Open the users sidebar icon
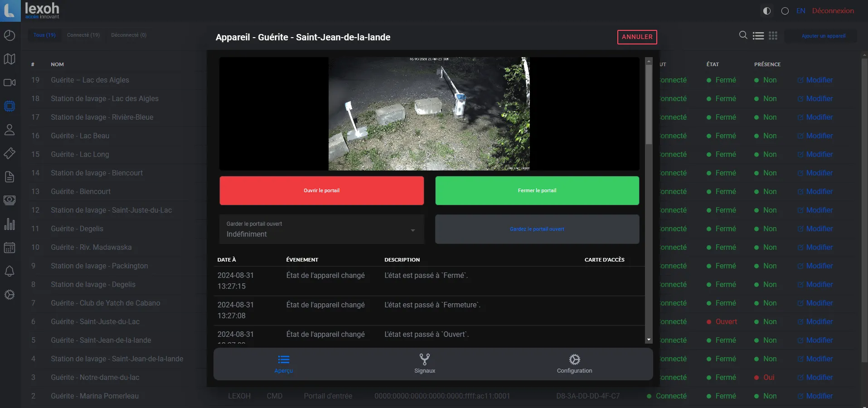 point(9,130)
